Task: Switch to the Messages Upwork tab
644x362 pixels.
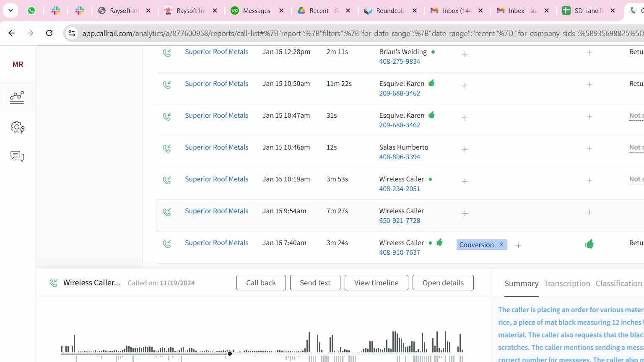Action: [257, 10]
